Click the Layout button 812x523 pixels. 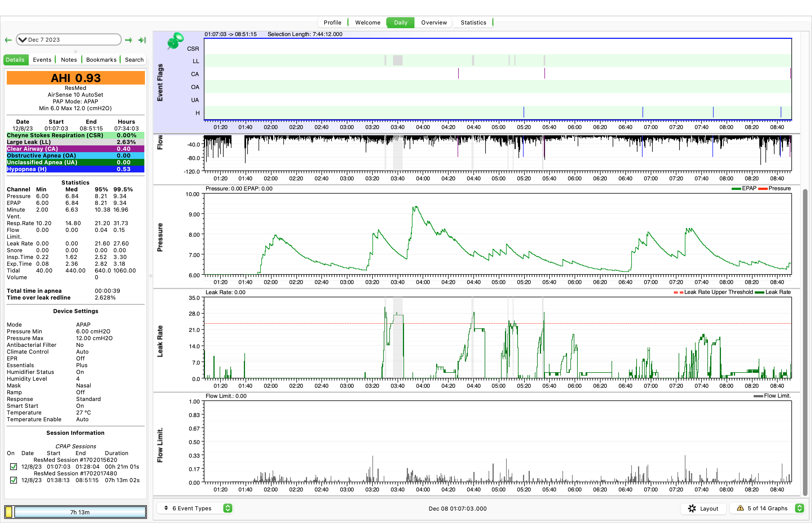tap(703, 508)
